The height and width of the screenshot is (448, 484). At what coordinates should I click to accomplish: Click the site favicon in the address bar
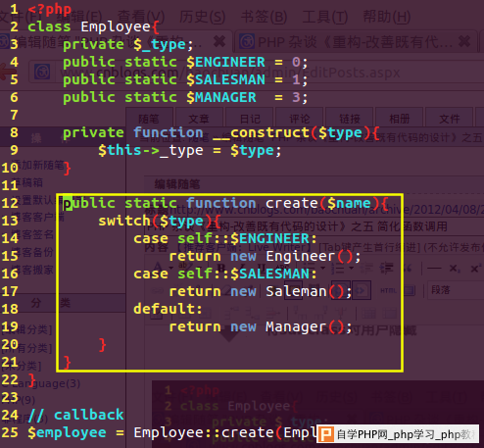(x=42, y=72)
